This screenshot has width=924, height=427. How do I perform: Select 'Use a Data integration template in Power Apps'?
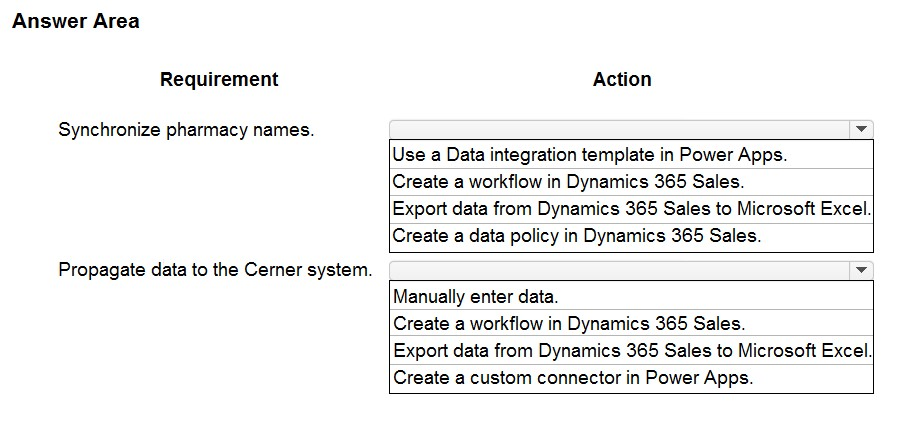(x=590, y=155)
